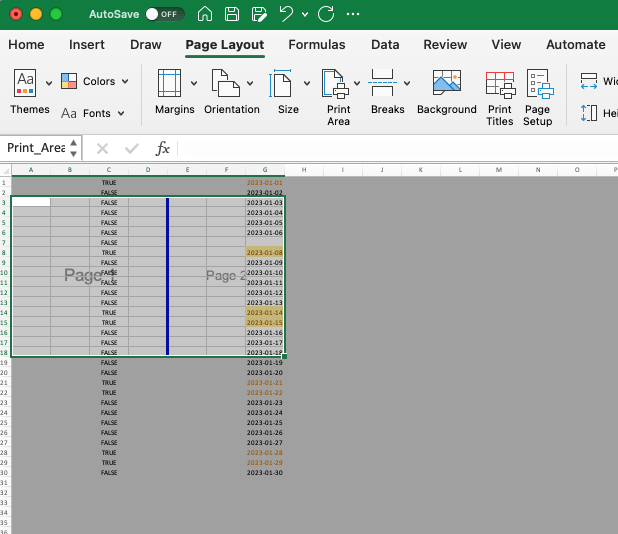This screenshot has height=534, width=618.
Task: Expand the Themes dropdown arrow
Action: pyautogui.click(x=49, y=83)
